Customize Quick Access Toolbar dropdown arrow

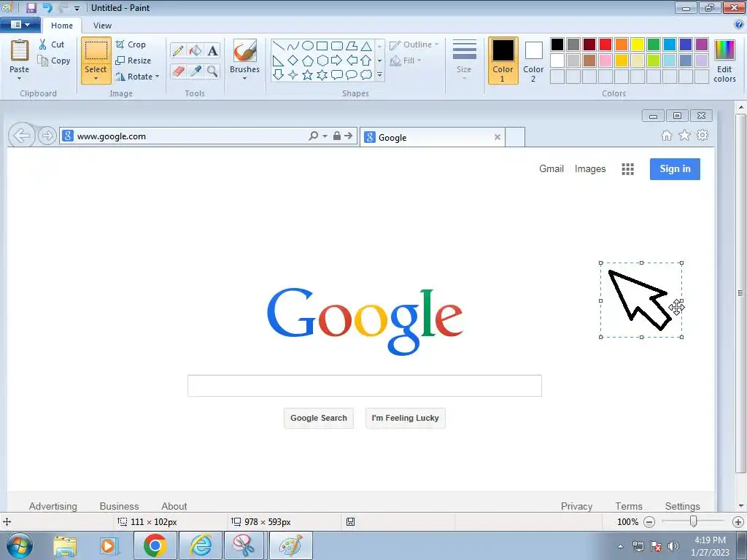(77, 8)
